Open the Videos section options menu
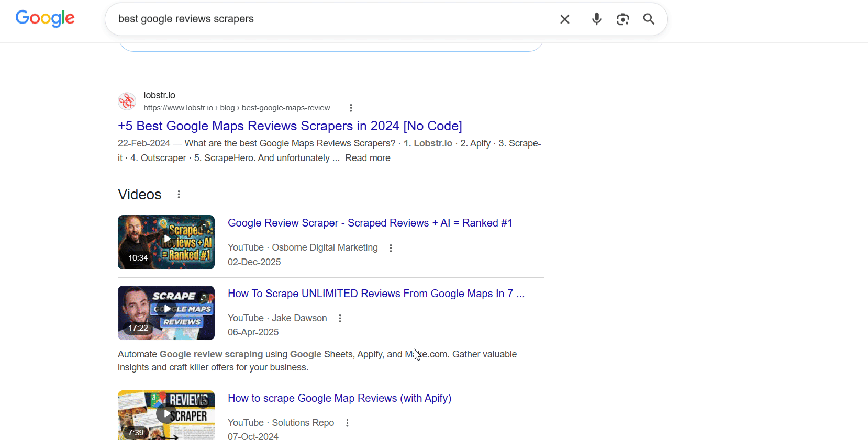 coord(179,195)
